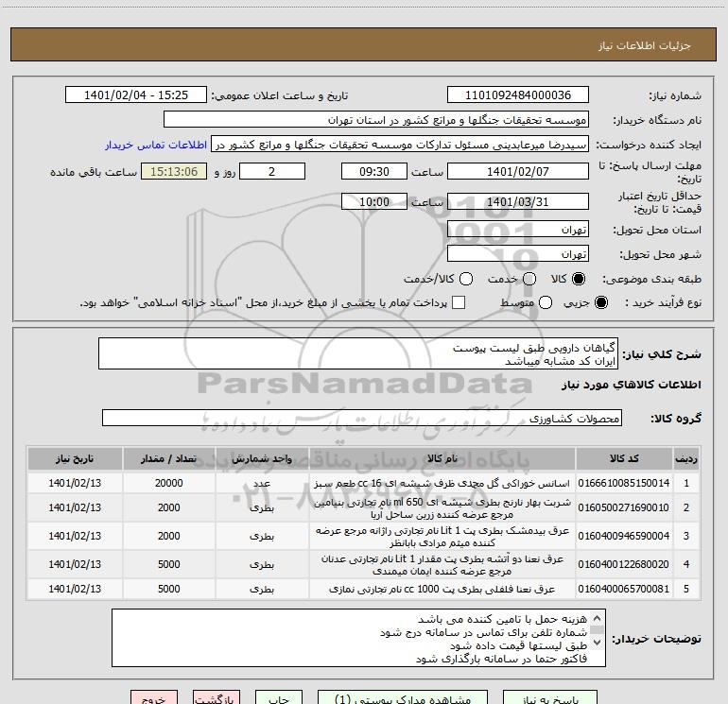Click the validity time field 10:00
The image size is (728, 704).
click(374, 202)
